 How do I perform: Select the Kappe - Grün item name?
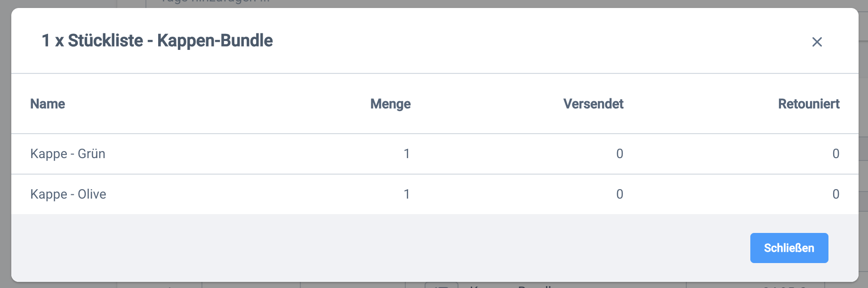coord(68,154)
